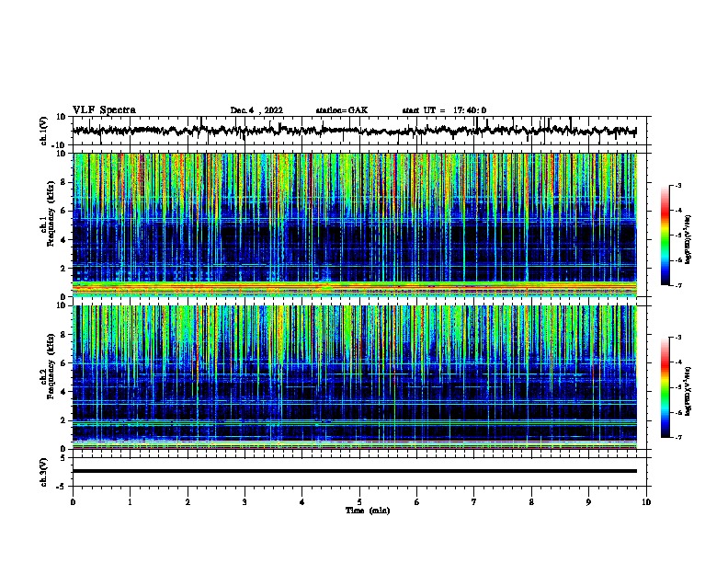Click the ch.3 flat black signal line
Screen dimensions: 728x563
pos(355,471)
